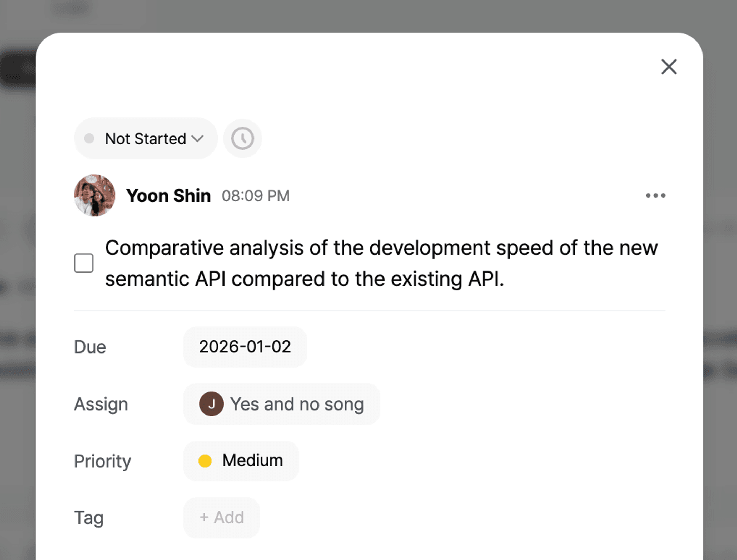Edit the due date 2026-01-02
This screenshot has width=737, height=560.
click(245, 347)
